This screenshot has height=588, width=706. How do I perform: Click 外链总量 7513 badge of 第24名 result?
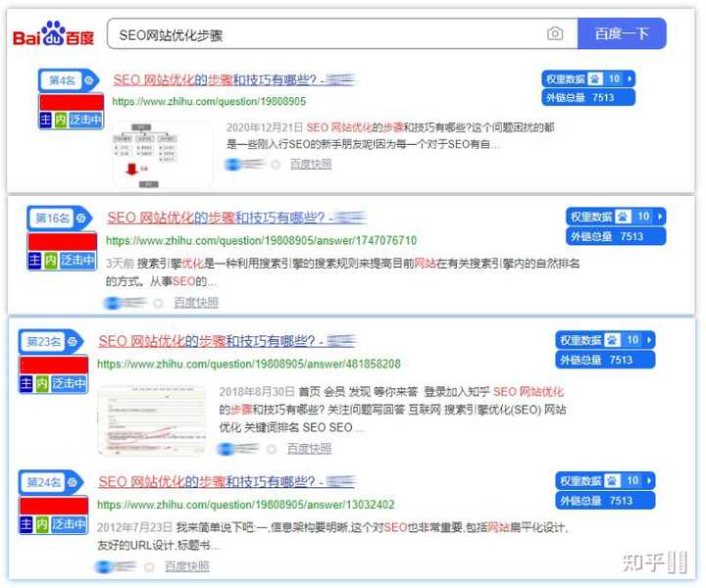pyautogui.click(x=605, y=500)
